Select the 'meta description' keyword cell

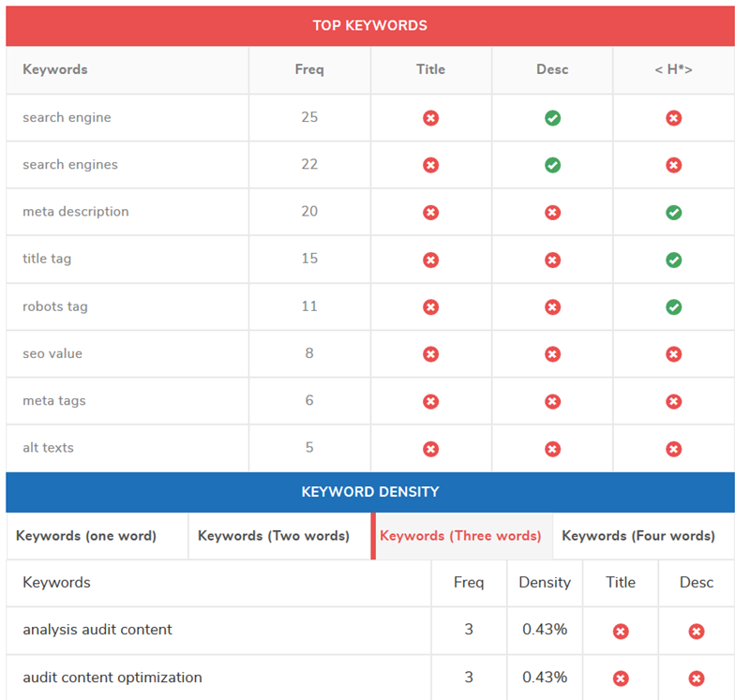76,212
